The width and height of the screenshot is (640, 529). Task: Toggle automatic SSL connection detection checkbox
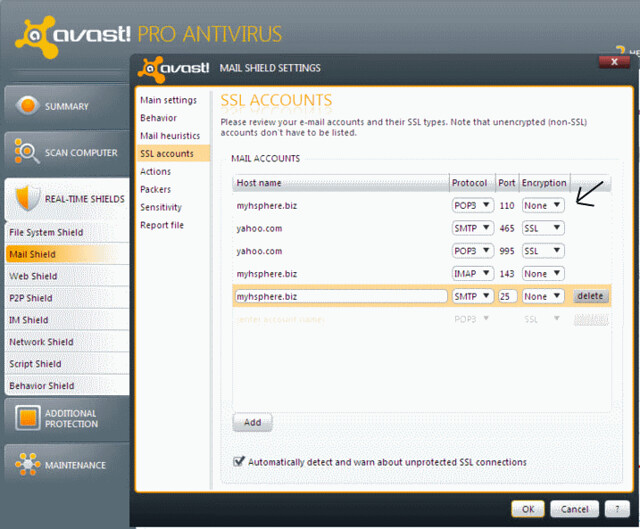point(238,461)
